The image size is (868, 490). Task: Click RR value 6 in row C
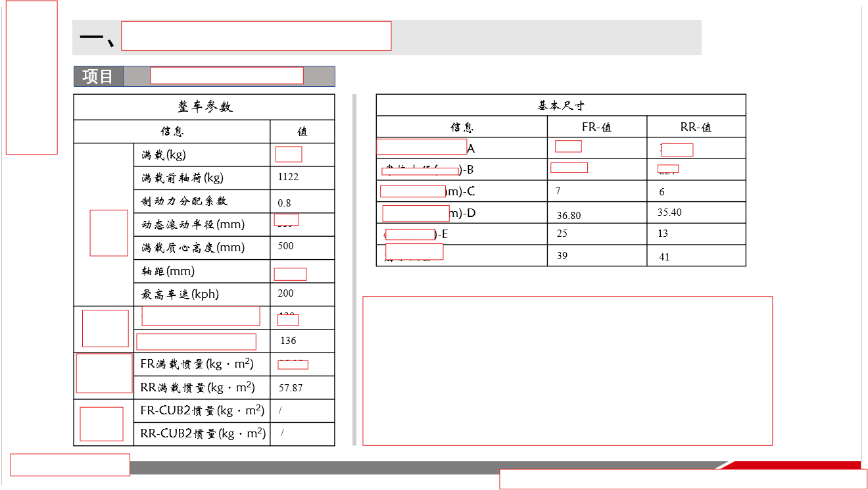(662, 192)
